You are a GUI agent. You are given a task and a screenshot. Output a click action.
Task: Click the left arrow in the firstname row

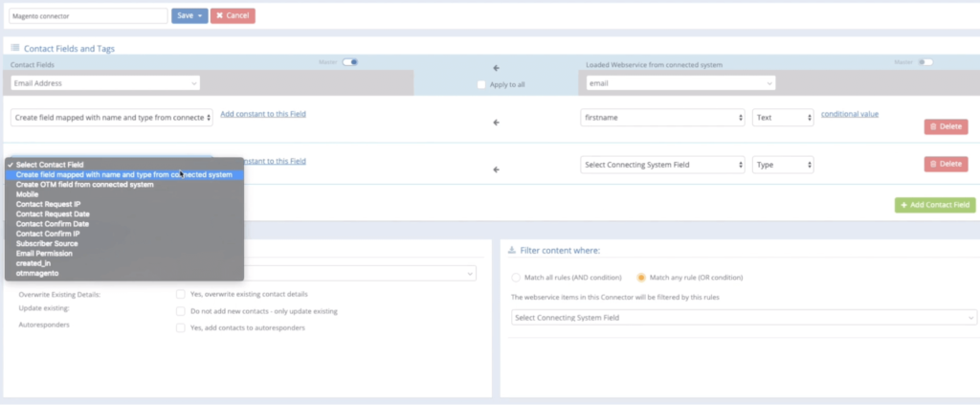pyautogui.click(x=497, y=123)
